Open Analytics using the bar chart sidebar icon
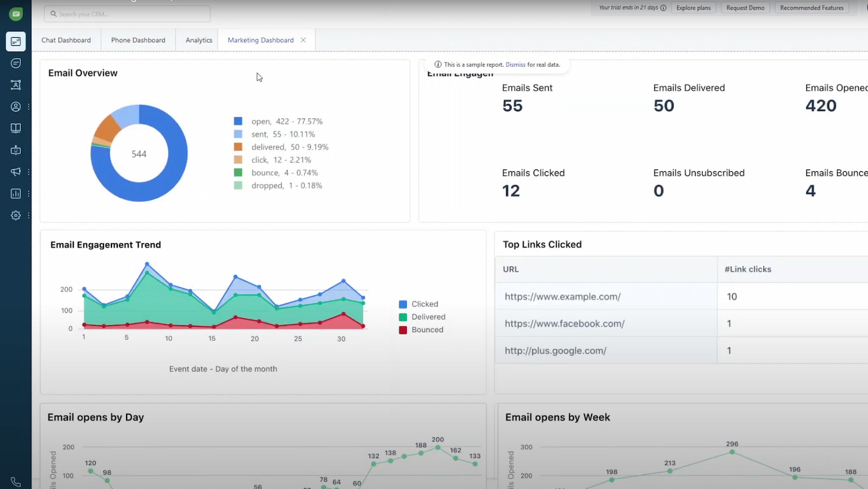This screenshot has width=868, height=489. (16, 193)
